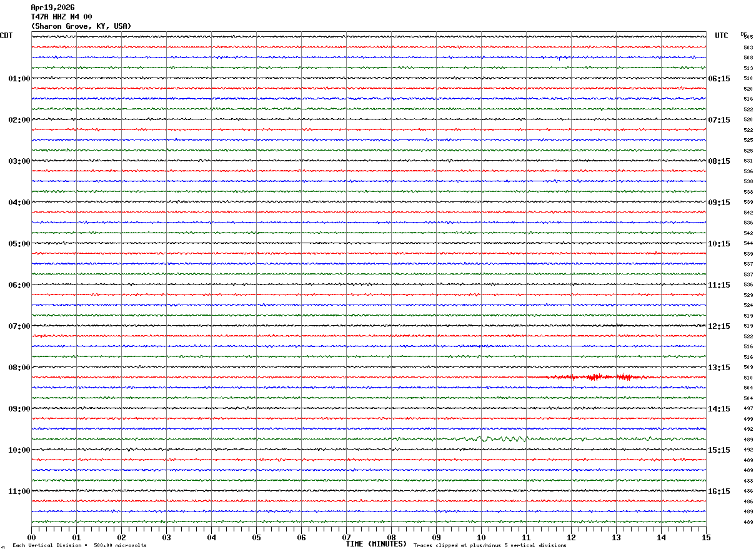Select the T47A HHZ N4 00 station code
Viewport: 756px width, 554px height.
pos(61,17)
